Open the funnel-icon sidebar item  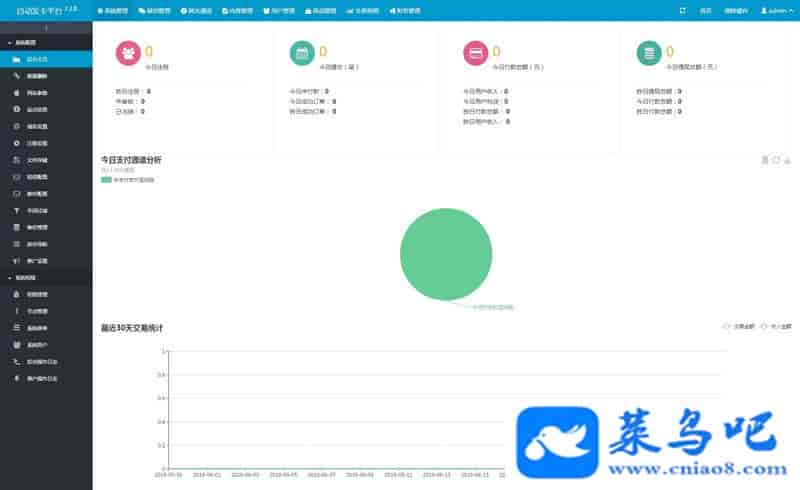[x=46, y=211]
